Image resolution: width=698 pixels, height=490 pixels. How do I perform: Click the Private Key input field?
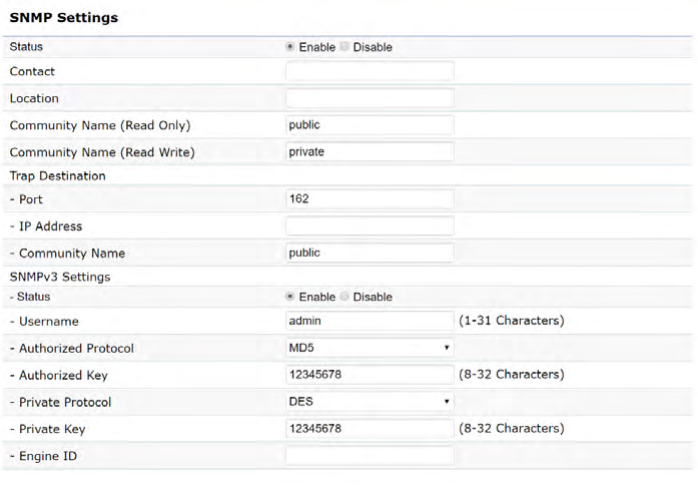(369, 429)
